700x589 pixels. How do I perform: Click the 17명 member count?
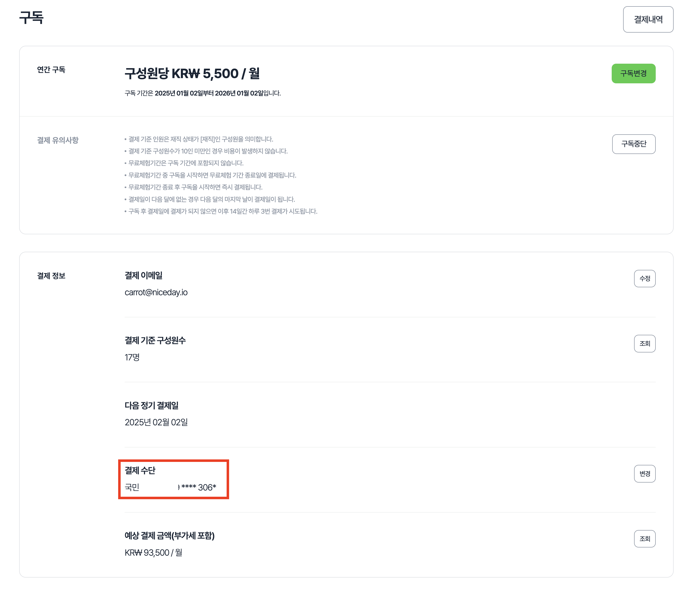pos(132,357)
